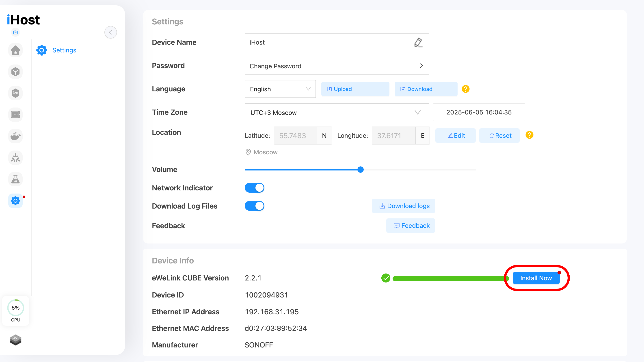The width and height of the screenshot is (644, 362).
Task: Toggle the Network Indicator switch
Action: point(254,188)
